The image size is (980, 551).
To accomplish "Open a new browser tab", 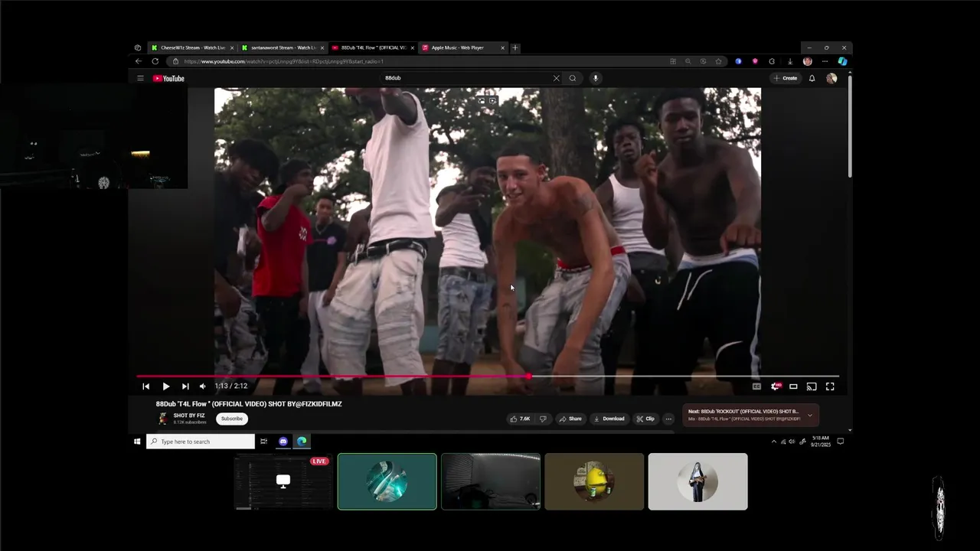I will [x=515, y=47].
